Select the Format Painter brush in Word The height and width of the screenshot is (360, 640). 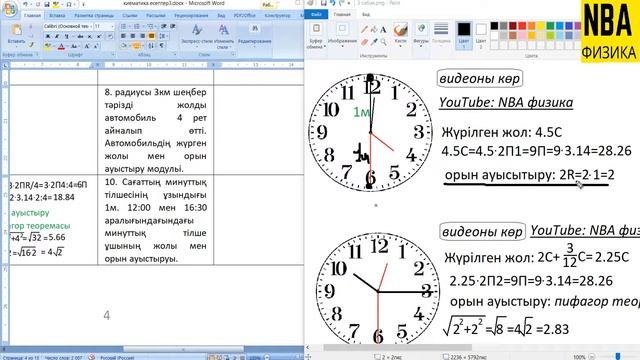[31, 45]
